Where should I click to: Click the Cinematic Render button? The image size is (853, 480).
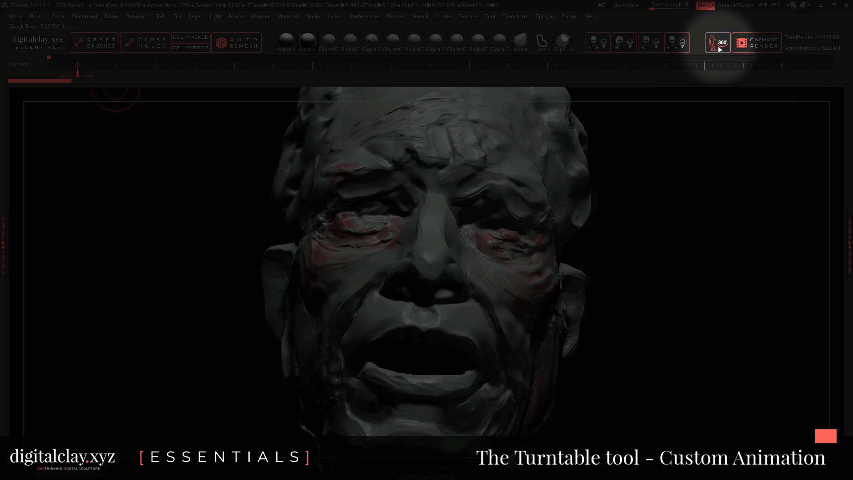click(756, 42)
